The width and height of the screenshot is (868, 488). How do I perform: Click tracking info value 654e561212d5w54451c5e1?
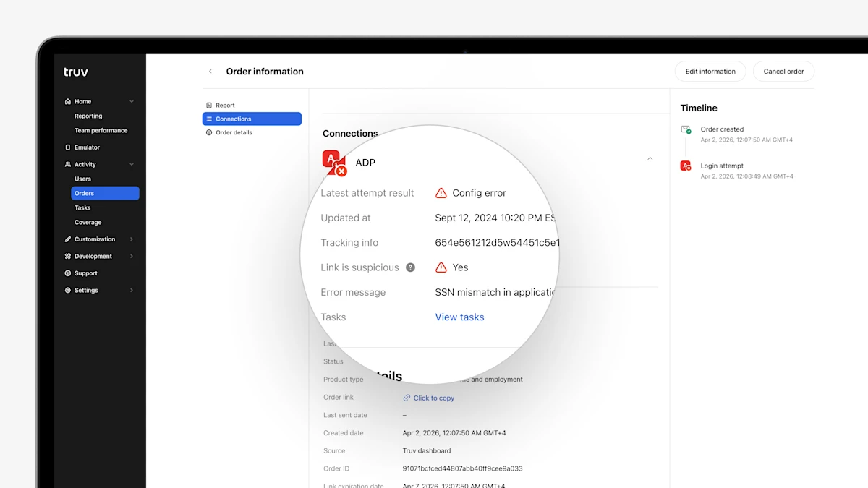(498, 243)
